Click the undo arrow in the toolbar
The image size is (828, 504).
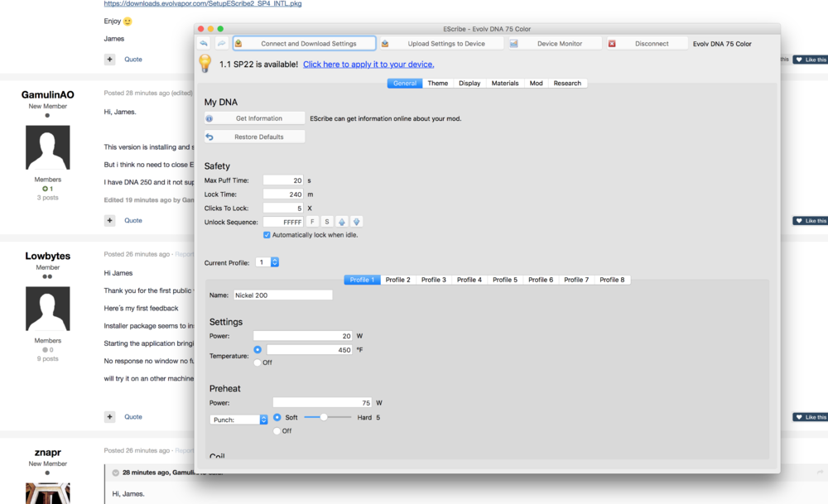[204, 43]
